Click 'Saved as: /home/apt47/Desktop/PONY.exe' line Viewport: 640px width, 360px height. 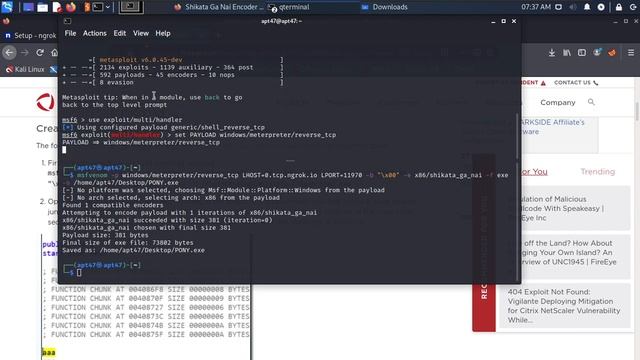click(133, 250)
